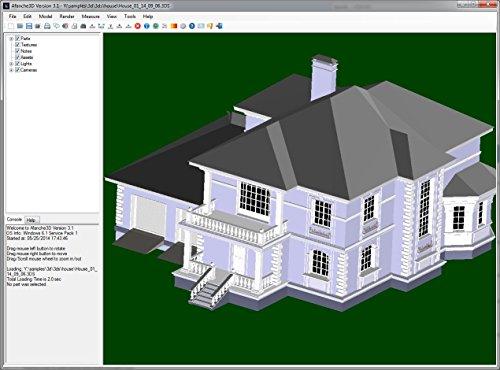Uncheck the Textures checkbox

(x=18, y=45)
